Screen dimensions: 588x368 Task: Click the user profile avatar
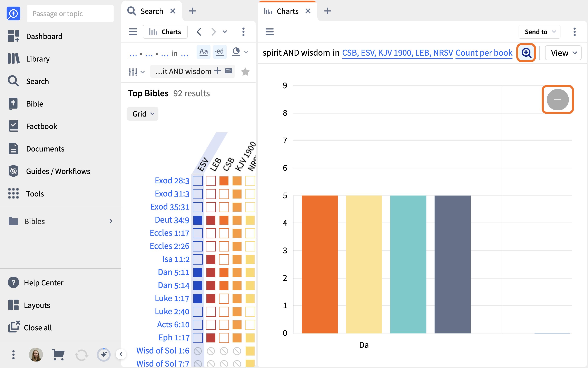(36, 355)
